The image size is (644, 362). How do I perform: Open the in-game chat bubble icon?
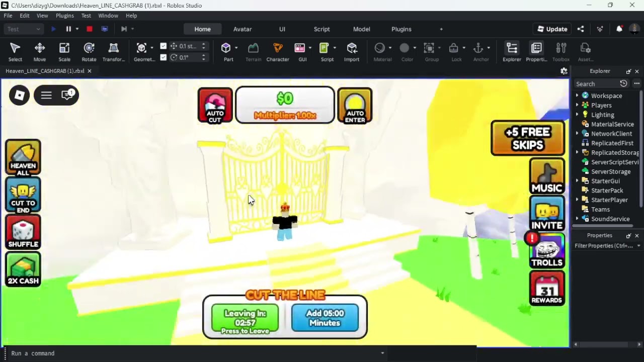(x=67, y=95)
